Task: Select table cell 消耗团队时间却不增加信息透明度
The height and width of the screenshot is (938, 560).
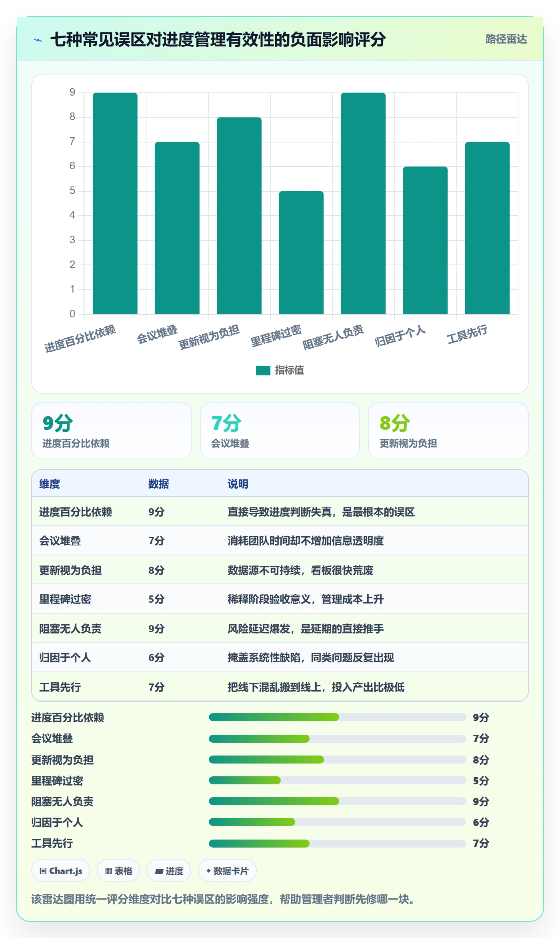Action: 306,541
